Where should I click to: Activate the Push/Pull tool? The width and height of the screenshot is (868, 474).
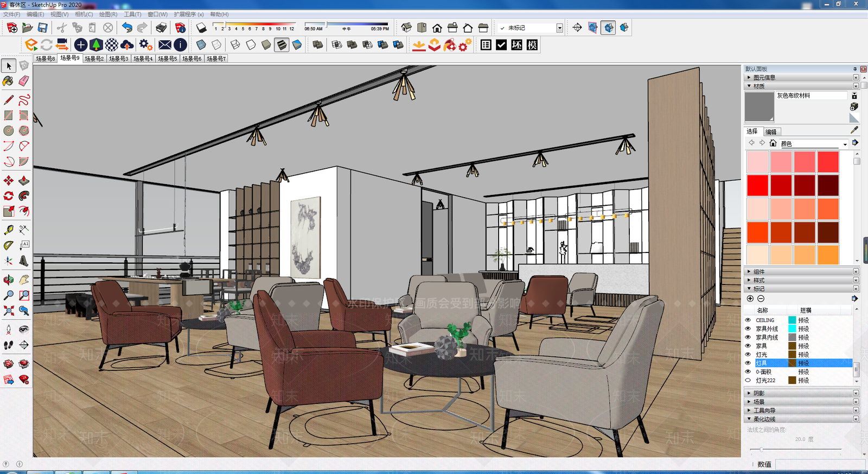click(24, 180)
